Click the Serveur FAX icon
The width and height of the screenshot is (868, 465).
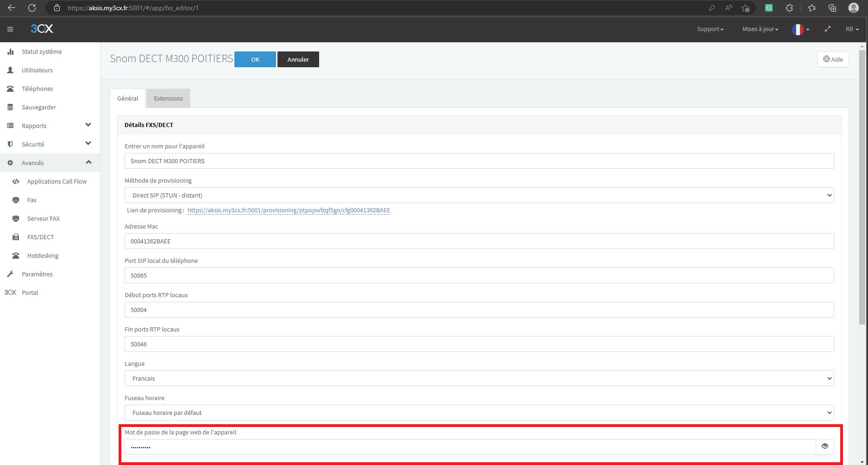[16, 218]
